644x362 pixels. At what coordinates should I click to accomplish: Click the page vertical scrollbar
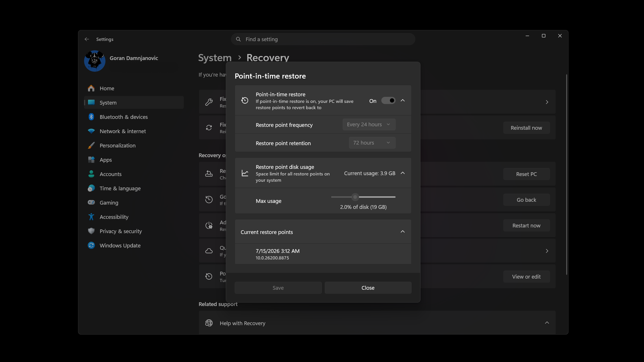pos(566,174)
